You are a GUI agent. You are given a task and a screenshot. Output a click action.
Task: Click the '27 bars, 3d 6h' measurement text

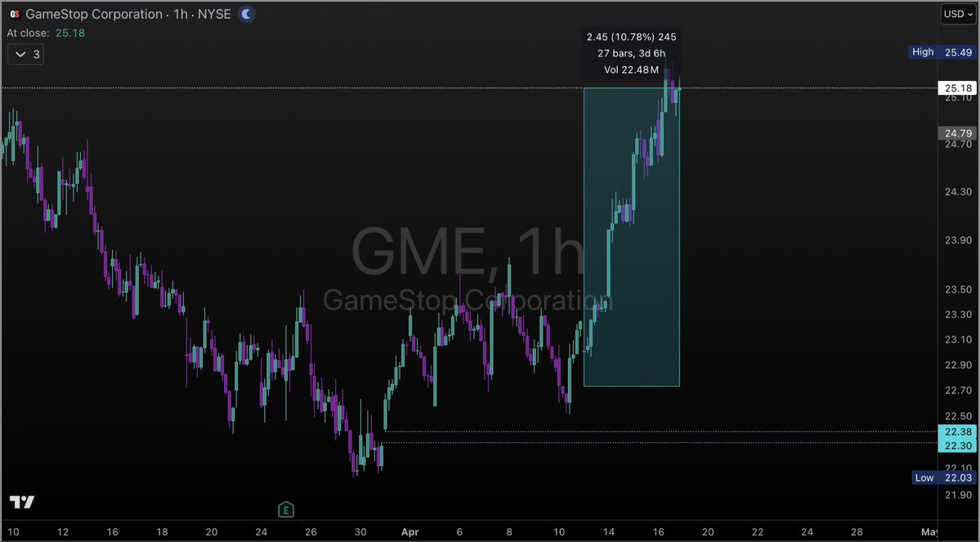click(631, 53)
